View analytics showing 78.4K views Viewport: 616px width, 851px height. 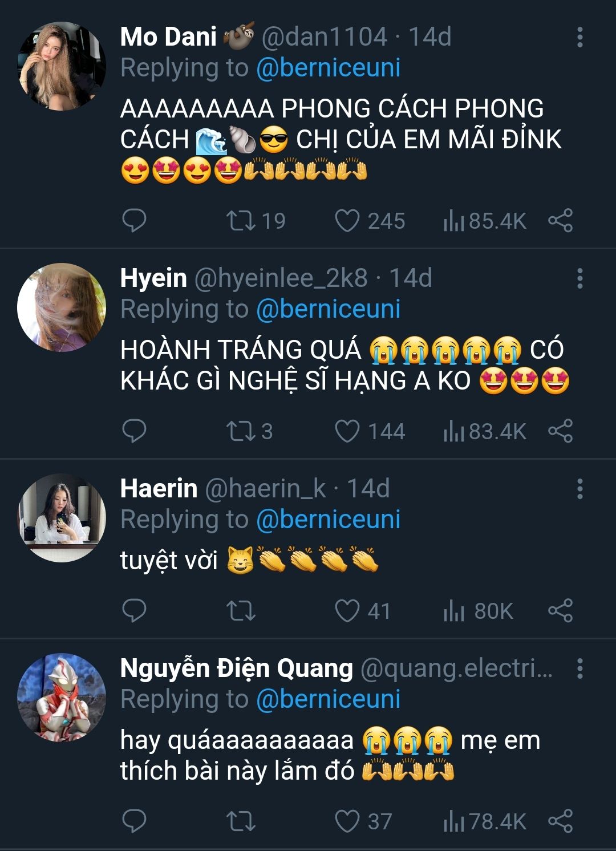point(485,822)
